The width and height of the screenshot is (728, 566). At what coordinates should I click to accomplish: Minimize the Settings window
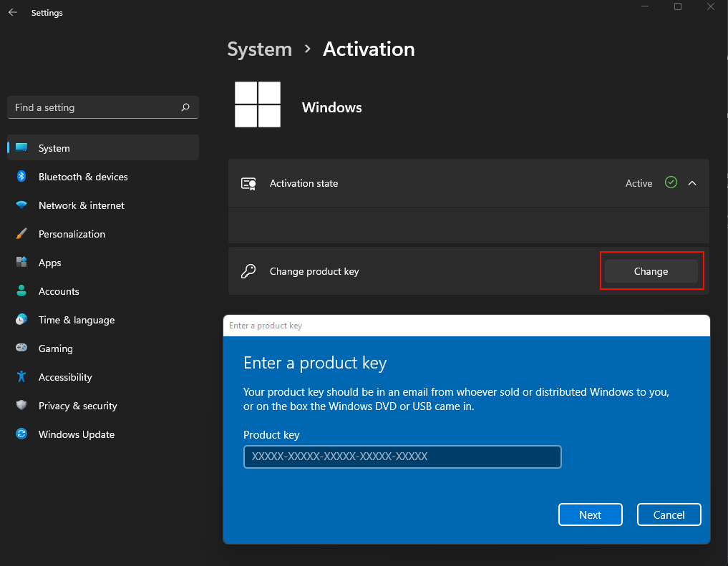tap(645, 6)
